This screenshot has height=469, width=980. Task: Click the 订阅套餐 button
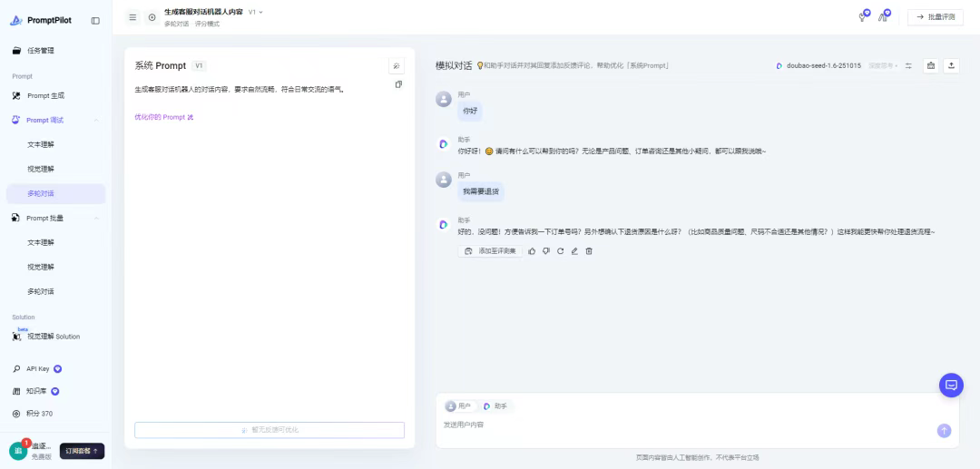pyautogui.click(x=82, y=451)
